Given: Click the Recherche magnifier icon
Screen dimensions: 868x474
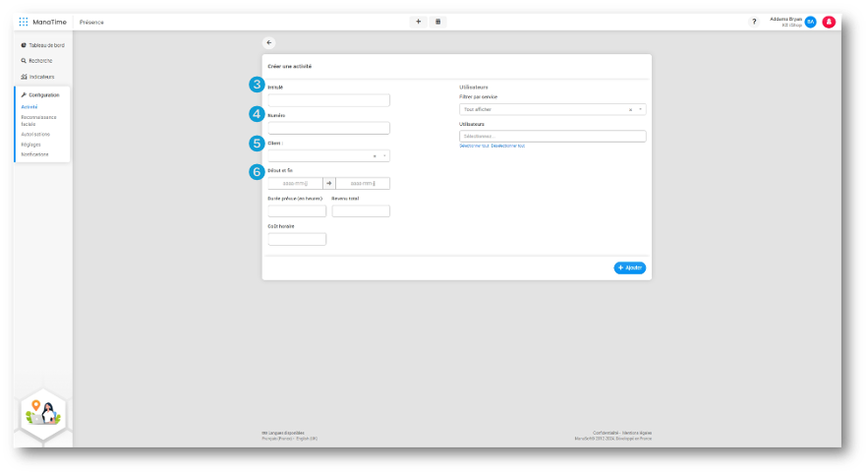Looking at the screenshot, I should (24, 61).
